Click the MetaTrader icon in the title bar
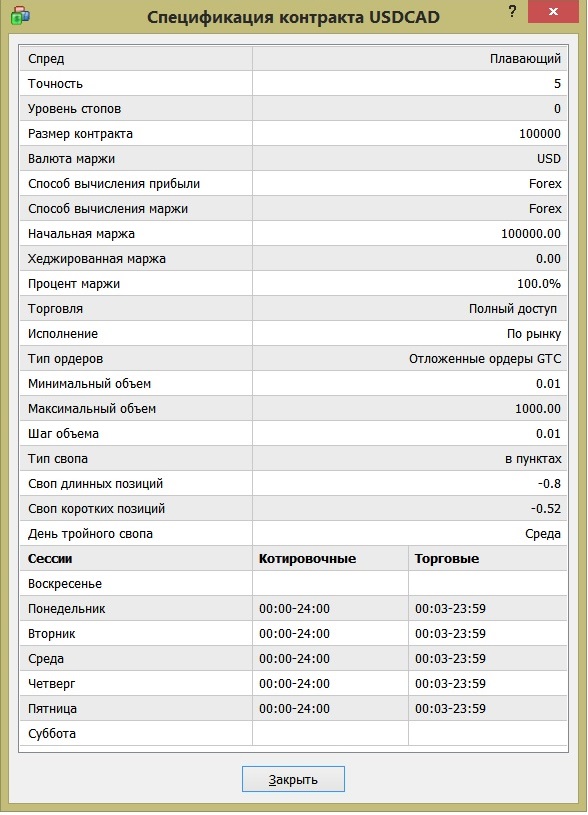 tap(20, 16)
